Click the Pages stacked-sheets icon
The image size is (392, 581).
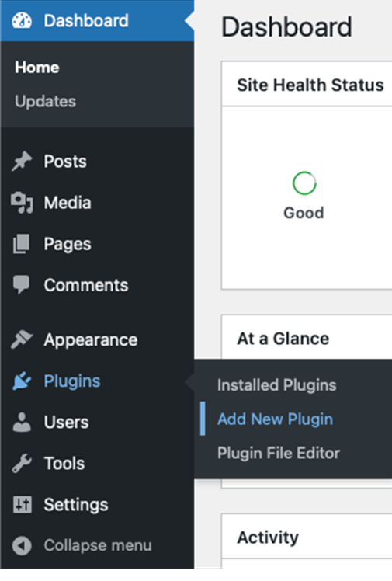pyautogui.click(x=22, y=244)
